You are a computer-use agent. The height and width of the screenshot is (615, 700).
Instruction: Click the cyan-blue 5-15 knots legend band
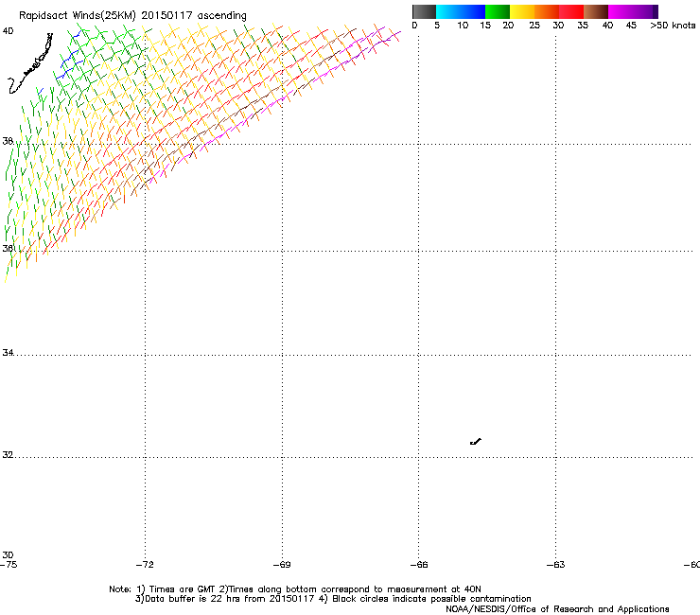[x=461, y=11]
